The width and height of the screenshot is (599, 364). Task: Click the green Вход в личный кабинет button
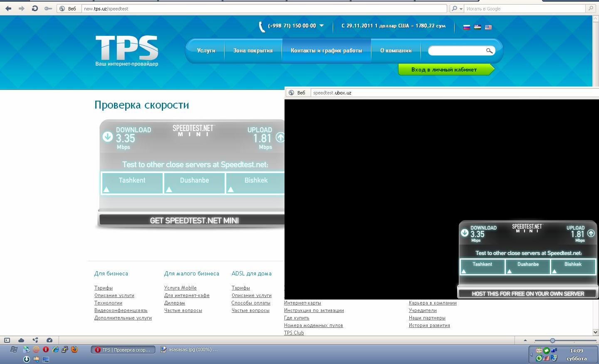446,69
